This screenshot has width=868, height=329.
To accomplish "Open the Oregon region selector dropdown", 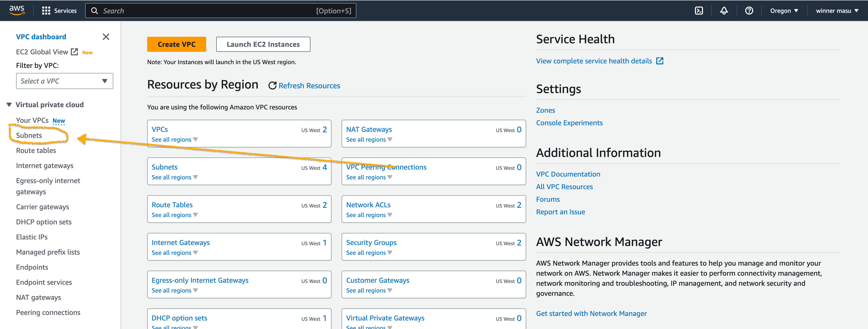I will (784, 11).
